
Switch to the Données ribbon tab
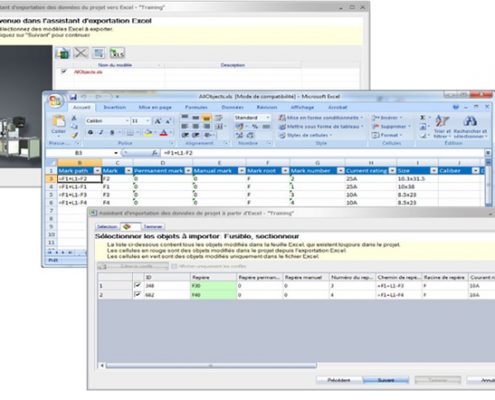pos(232,107)
